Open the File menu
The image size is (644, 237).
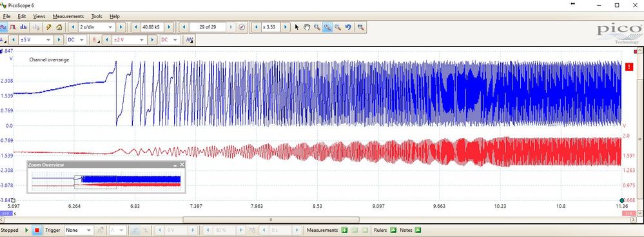click(x=6, y=16)
